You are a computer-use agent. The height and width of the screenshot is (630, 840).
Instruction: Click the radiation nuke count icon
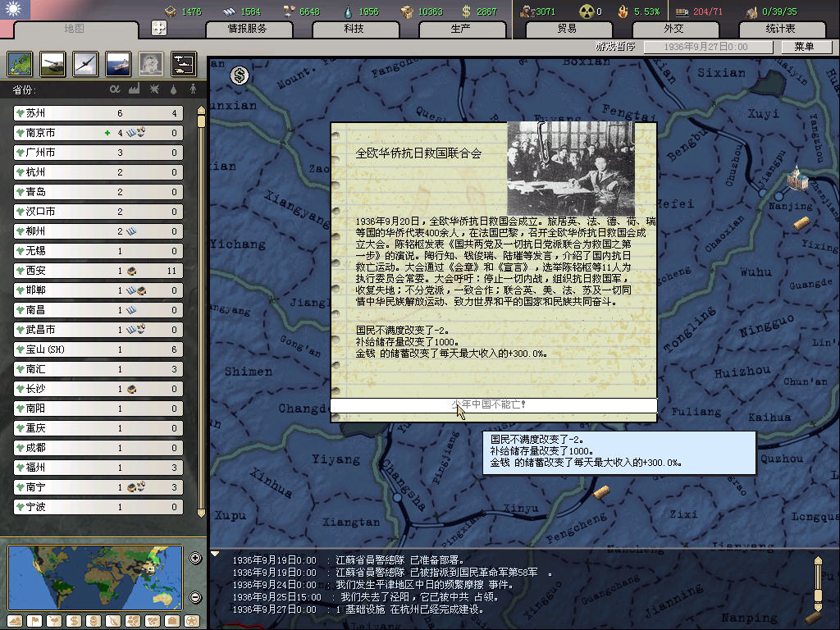point(587,11)
